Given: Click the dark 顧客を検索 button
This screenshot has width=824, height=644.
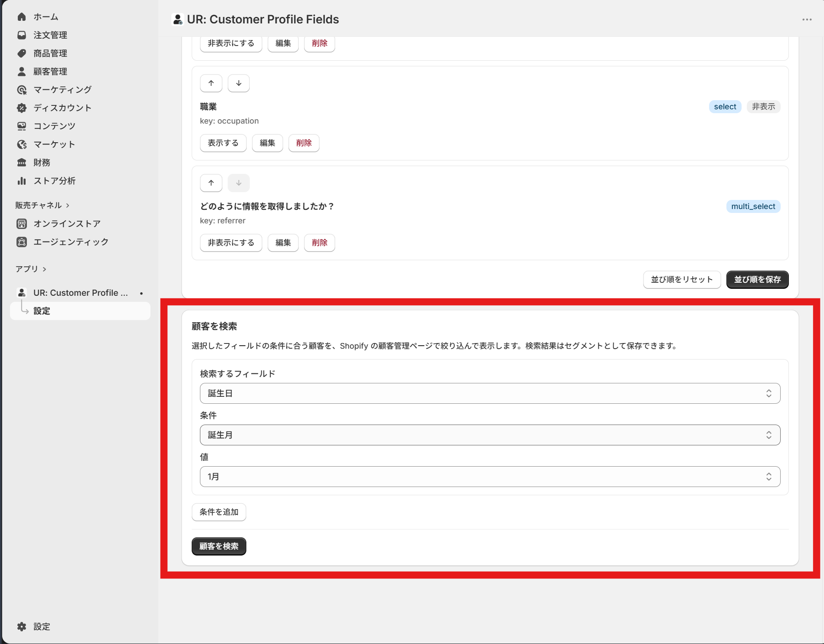Looking at the screenshot, I should tap(219, 546).
